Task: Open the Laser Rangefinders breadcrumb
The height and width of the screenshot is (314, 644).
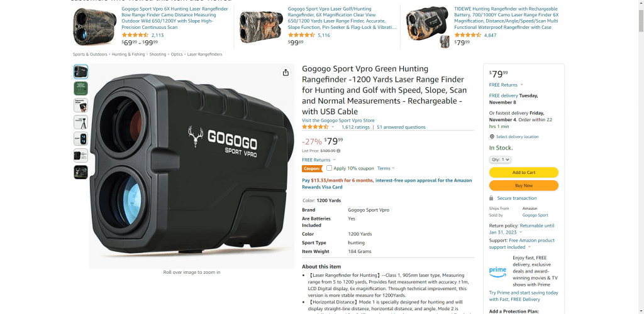Action: point(204,54)
